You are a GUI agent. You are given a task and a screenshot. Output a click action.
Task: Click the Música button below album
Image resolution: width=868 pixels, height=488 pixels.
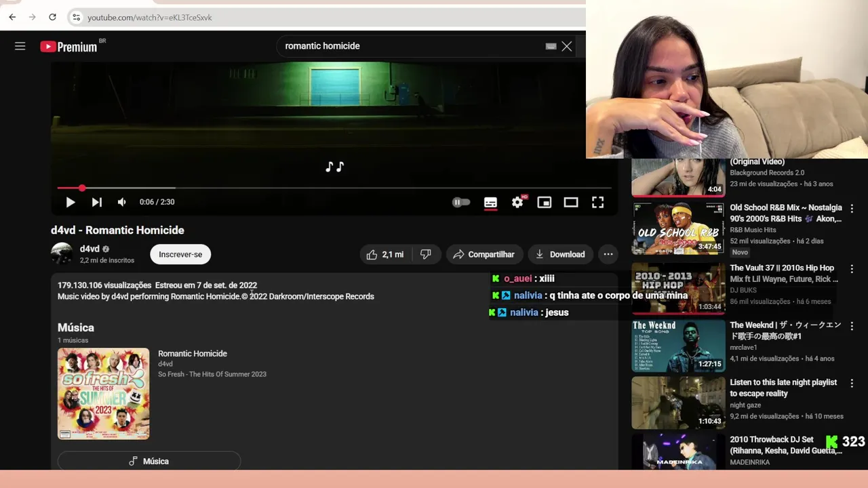coord(149,461)
